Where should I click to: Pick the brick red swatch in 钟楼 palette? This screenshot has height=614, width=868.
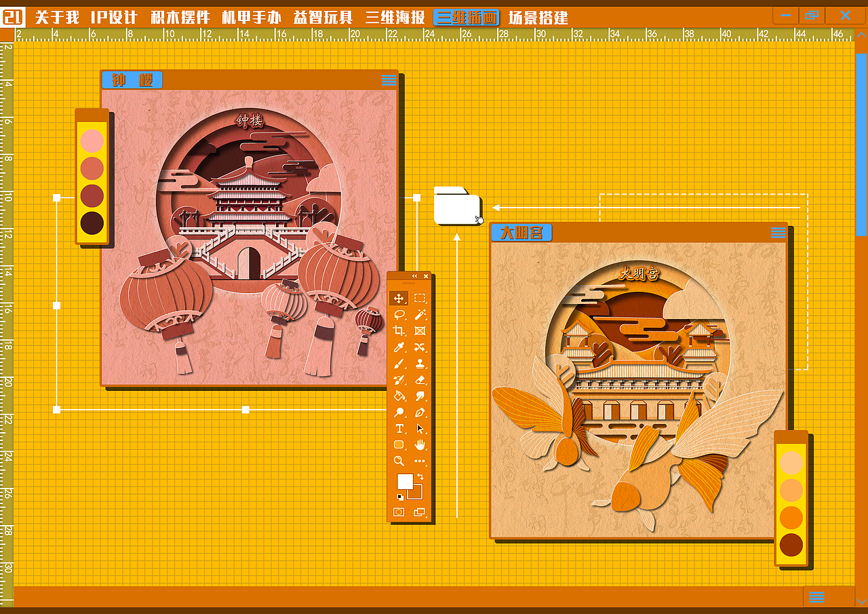click(92, 195)
